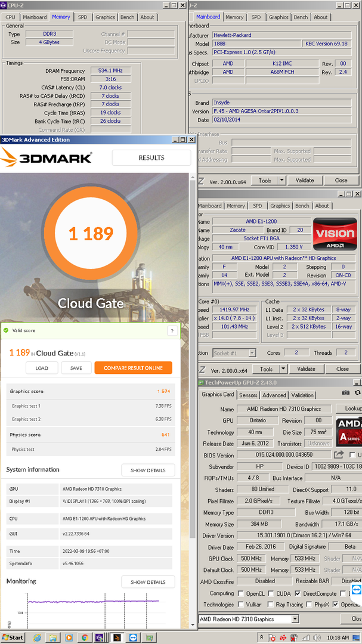Viewport: 362px width, 644px height.
Task: Click the RESULTS button in 3DMark
Action: click(x=151, y=157)
